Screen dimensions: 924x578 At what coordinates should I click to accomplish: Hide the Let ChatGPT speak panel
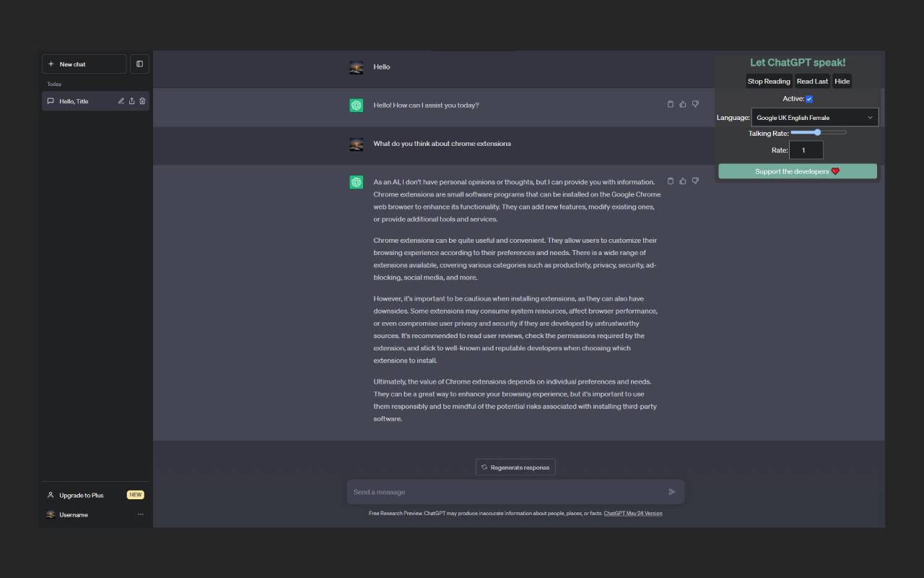click(x=842, y=81)
